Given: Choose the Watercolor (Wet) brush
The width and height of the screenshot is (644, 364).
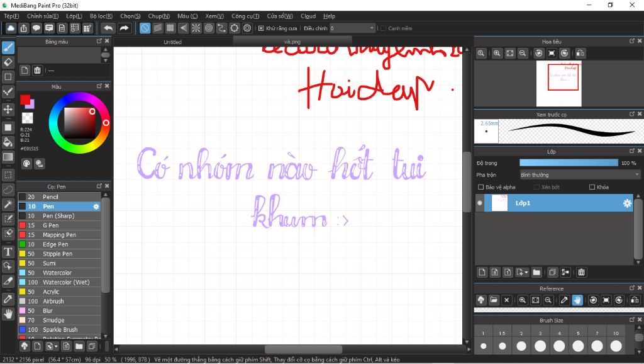Looking at the screenshot, I should point(59,282).
